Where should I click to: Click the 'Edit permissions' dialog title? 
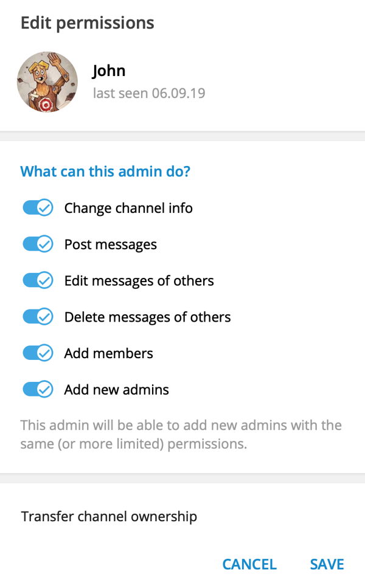tap(88, 23)
